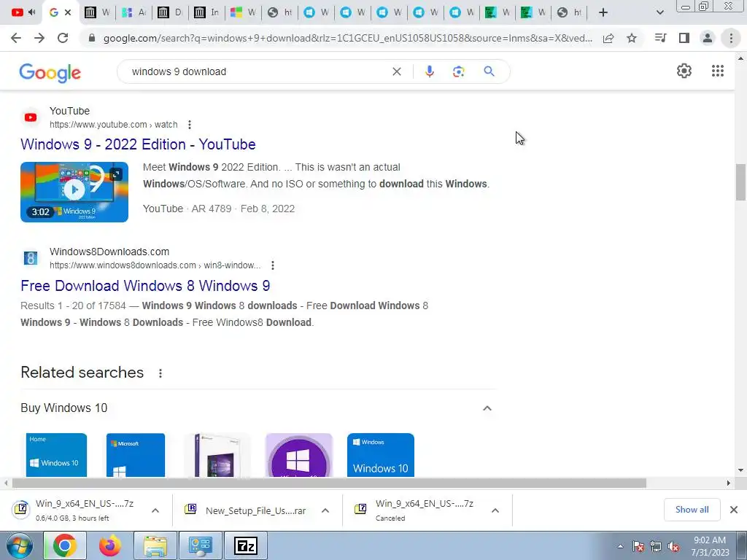Click the network tray icon
Image resolution: width=747 pixels, height=560 pixels.
(x=656, y=547)
